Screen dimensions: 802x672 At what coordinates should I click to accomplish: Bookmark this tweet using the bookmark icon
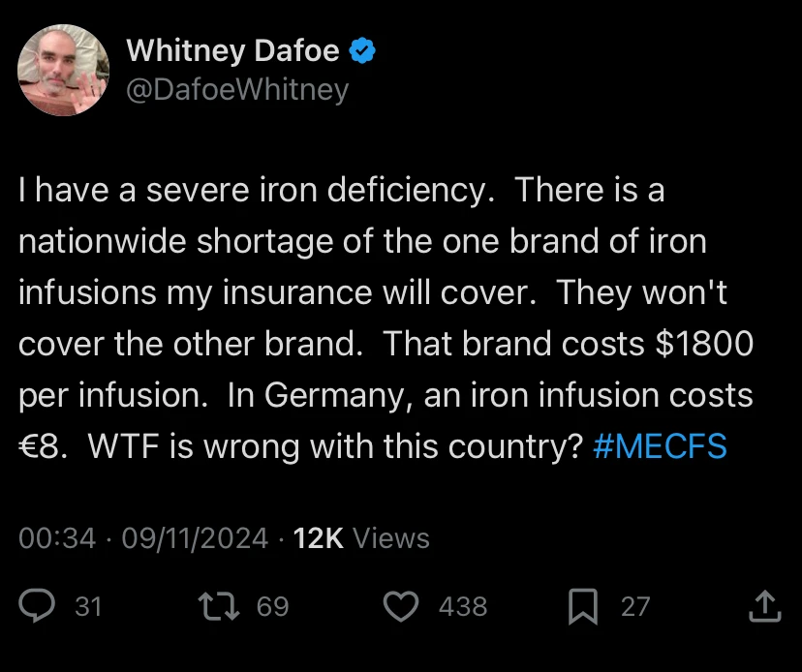pyautogui.click(x=582, y=606)
